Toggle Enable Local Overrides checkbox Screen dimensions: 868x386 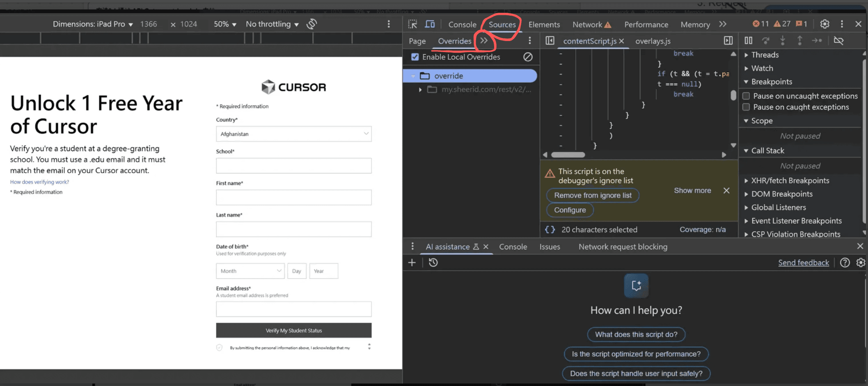(415, 57)
